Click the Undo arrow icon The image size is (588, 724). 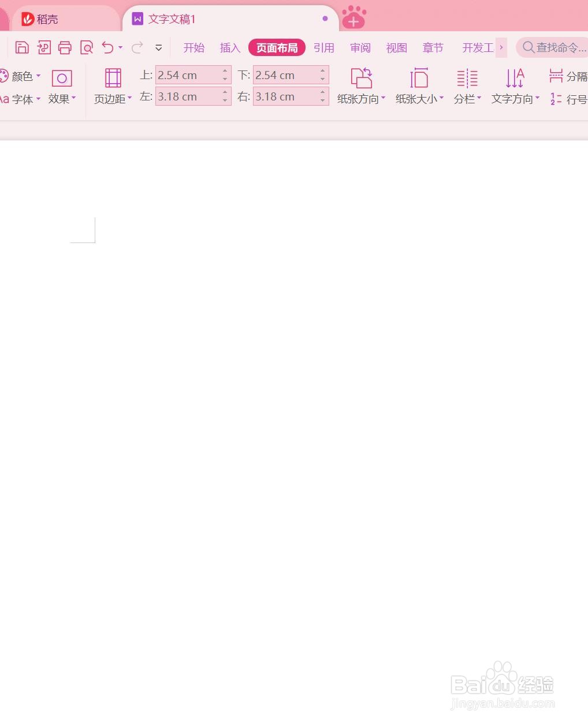(x=107, y=47)
